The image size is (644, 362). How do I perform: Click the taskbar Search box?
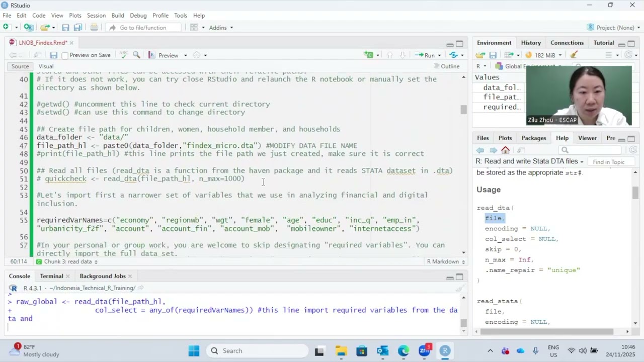pos(257,351)
